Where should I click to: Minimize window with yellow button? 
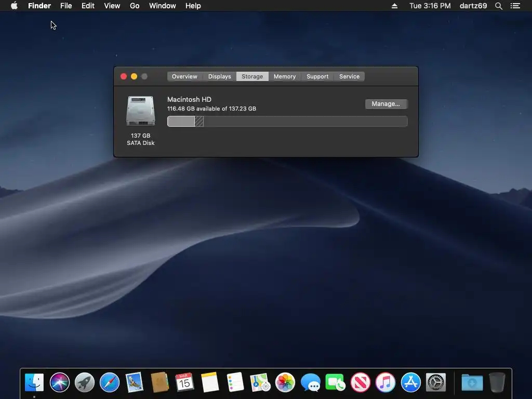click(x=134, y=76)
